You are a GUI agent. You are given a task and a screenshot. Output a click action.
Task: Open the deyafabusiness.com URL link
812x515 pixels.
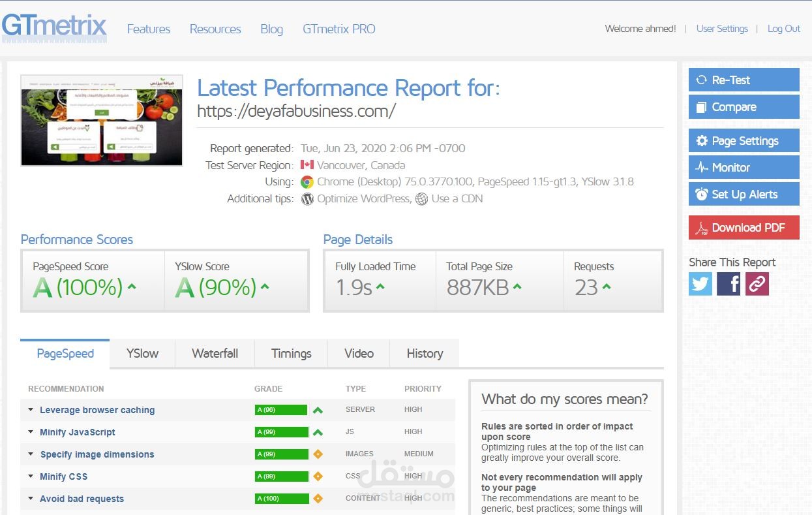tap(297, 111)
